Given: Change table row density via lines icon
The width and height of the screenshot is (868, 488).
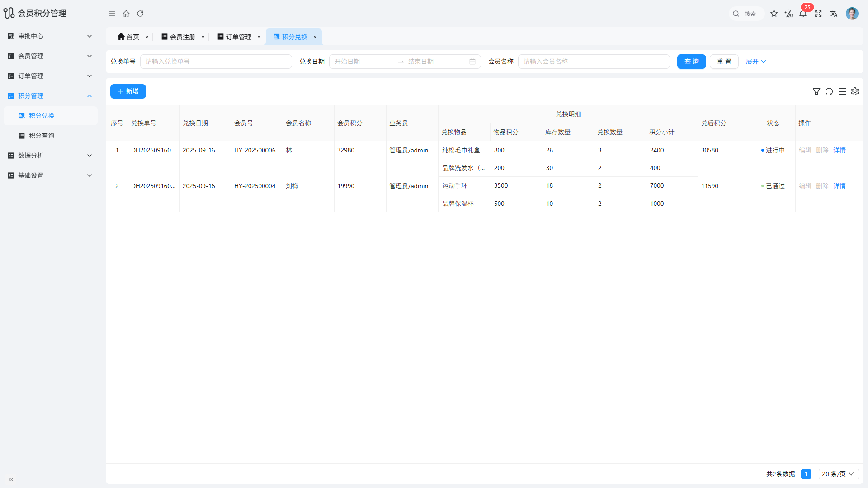Looking at the screenshot, I should tap(842, 91).
